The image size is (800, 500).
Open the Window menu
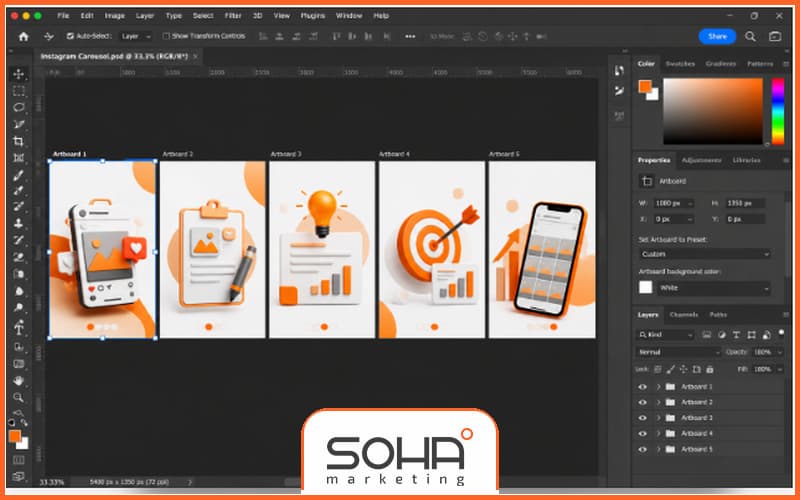[x=349, y=16]
